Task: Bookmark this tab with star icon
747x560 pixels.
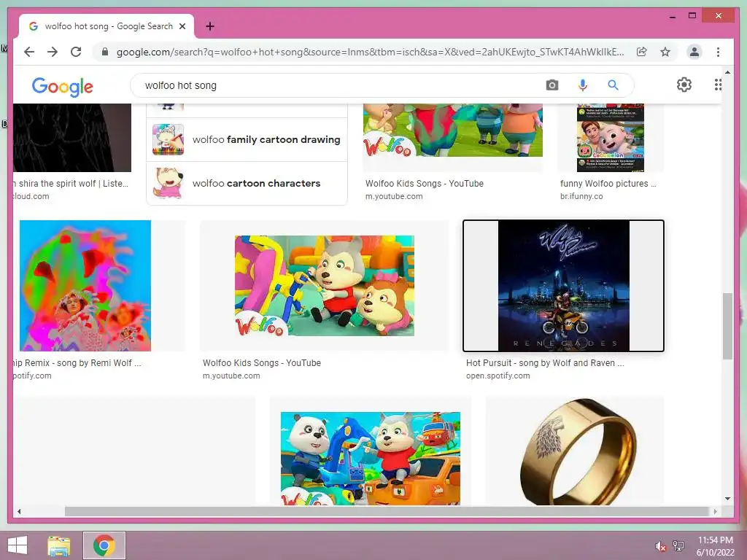Action: tap(665, 52)
